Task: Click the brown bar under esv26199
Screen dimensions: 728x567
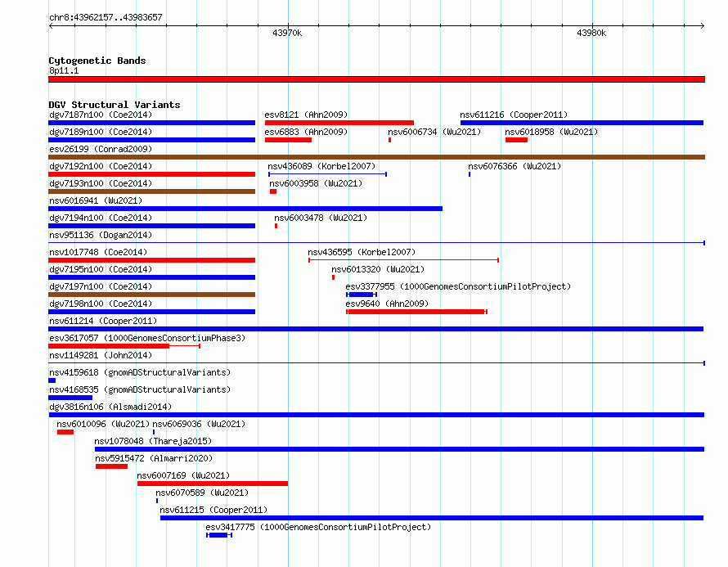Action: [376, 157]
